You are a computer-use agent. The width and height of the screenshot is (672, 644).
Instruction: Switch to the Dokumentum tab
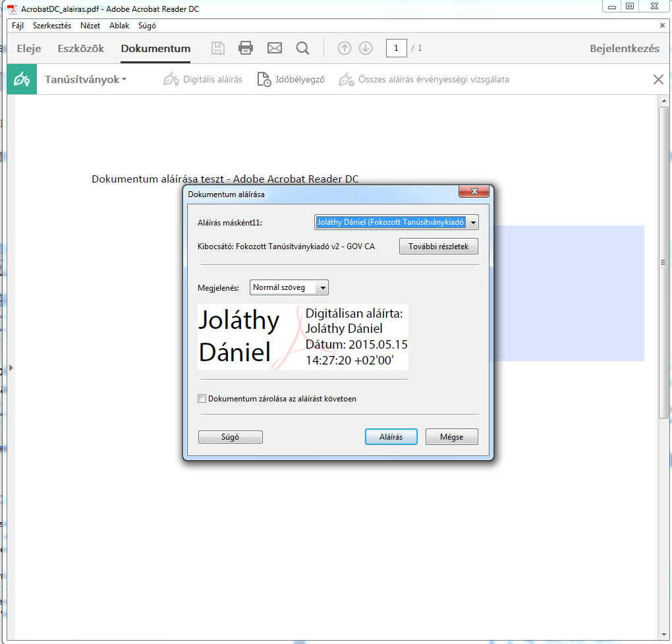(155, 49)
